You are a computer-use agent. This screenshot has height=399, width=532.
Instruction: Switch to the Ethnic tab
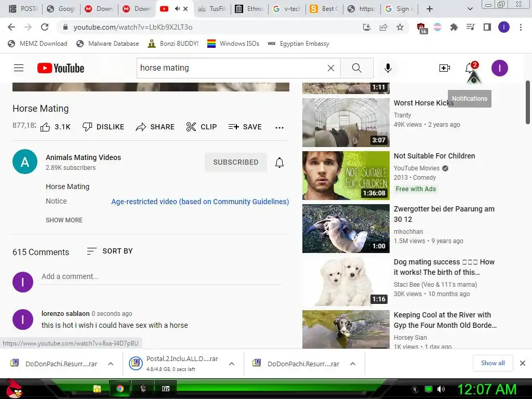coord(249,9)
